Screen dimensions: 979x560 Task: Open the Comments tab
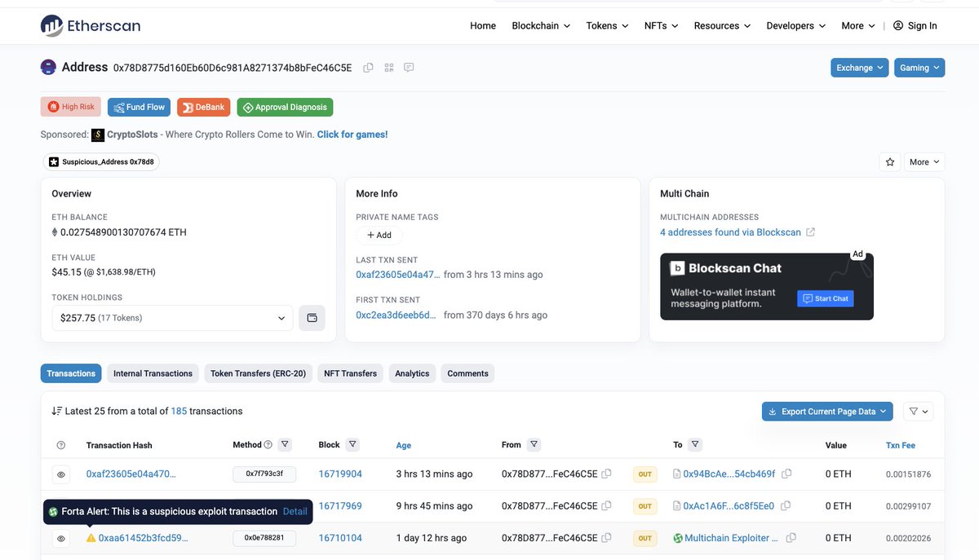pos(467,373)
